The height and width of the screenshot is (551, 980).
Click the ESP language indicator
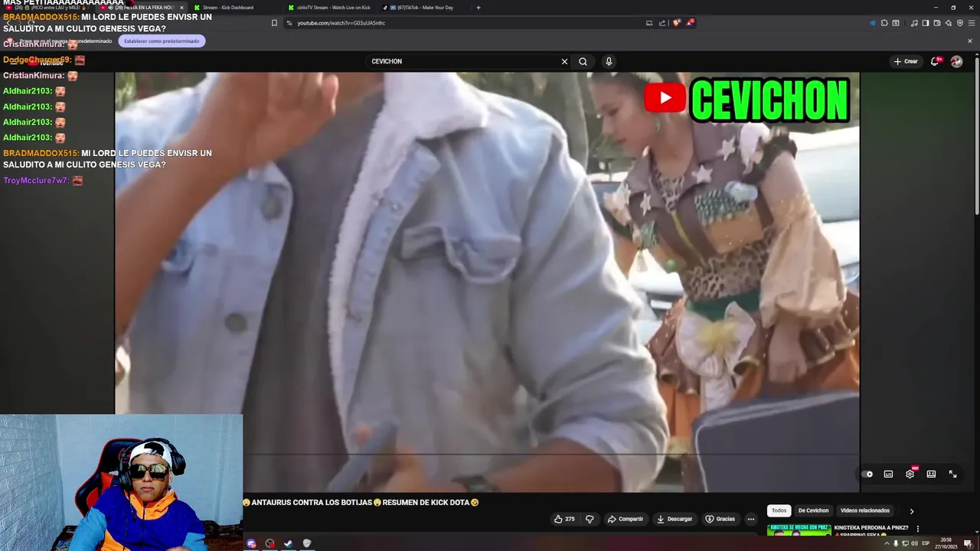(926, 543)
